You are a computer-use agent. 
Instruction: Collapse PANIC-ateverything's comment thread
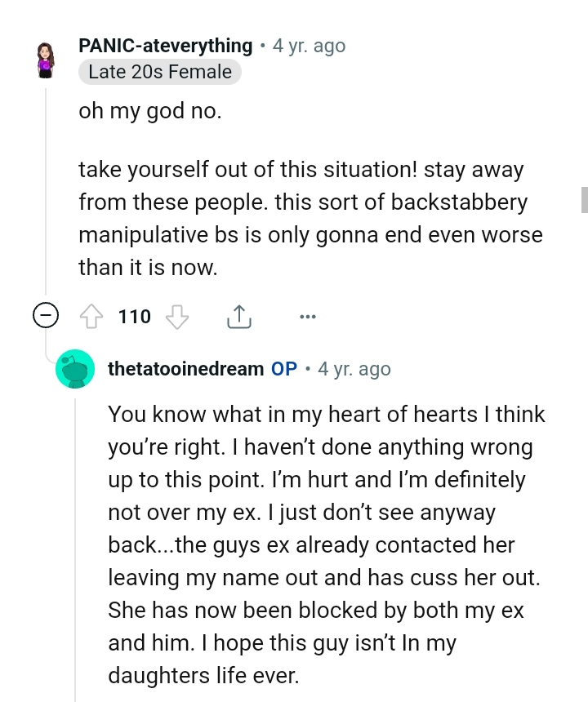[47, 316]
